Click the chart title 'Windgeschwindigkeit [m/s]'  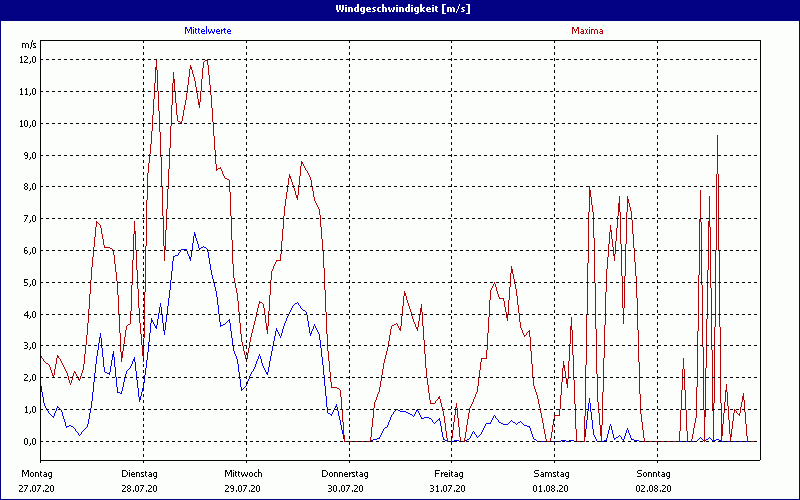403,9
